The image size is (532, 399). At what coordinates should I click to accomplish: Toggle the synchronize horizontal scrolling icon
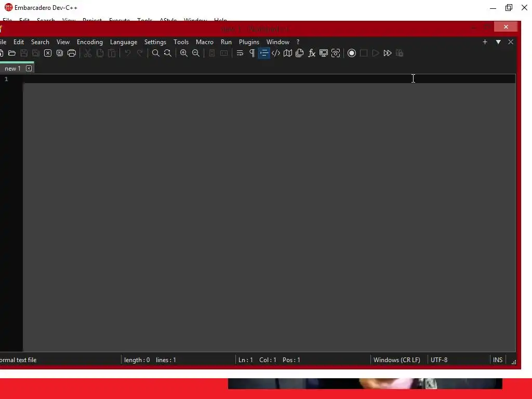(224, 53)
